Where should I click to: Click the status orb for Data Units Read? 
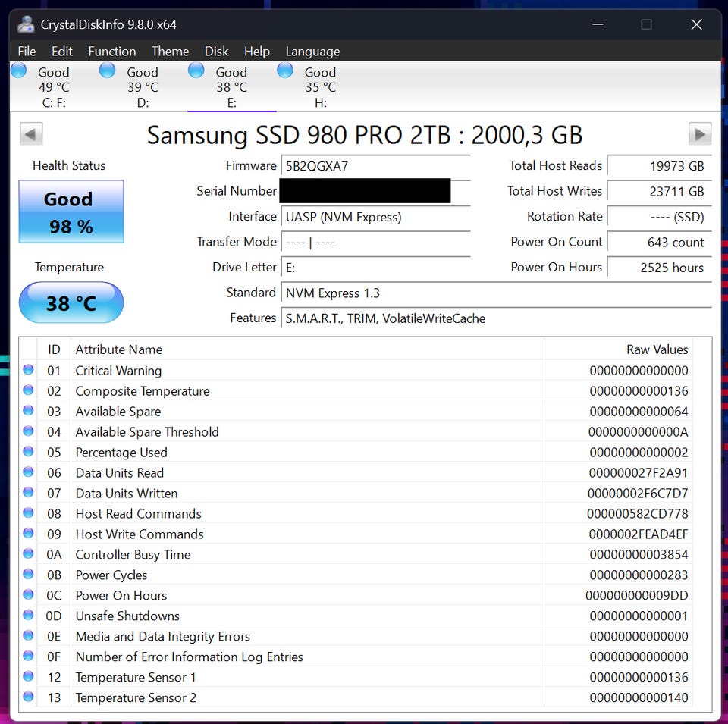coord(28,472)
